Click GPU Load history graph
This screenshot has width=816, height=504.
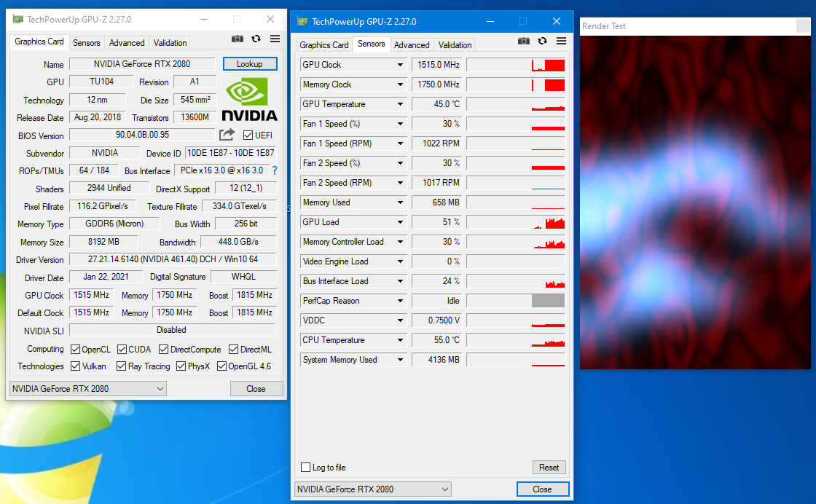515,222
